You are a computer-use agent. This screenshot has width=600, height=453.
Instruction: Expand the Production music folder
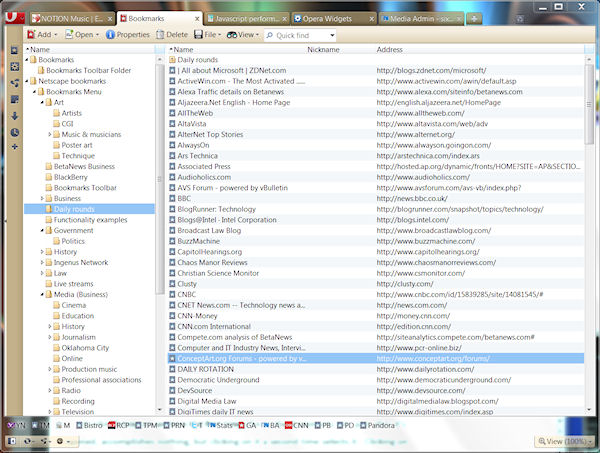coord(49,369)
